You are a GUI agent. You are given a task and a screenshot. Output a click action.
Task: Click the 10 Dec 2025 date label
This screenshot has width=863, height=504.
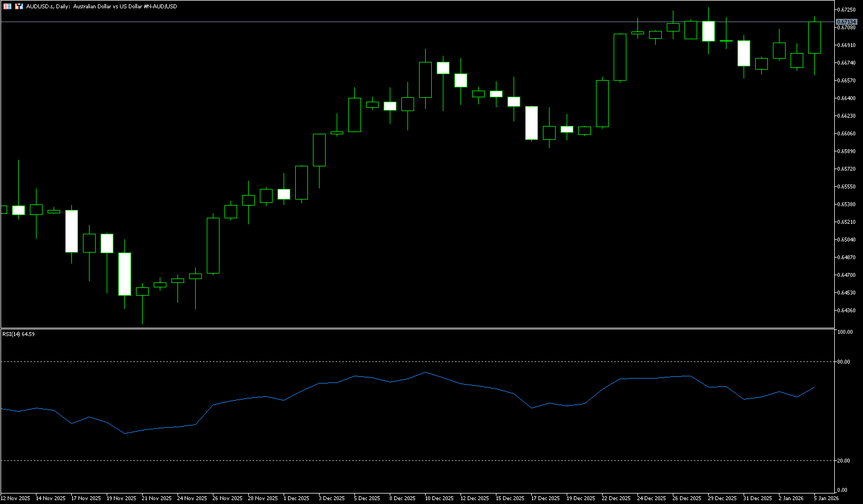pyautogui.click(x=439, y=498)
